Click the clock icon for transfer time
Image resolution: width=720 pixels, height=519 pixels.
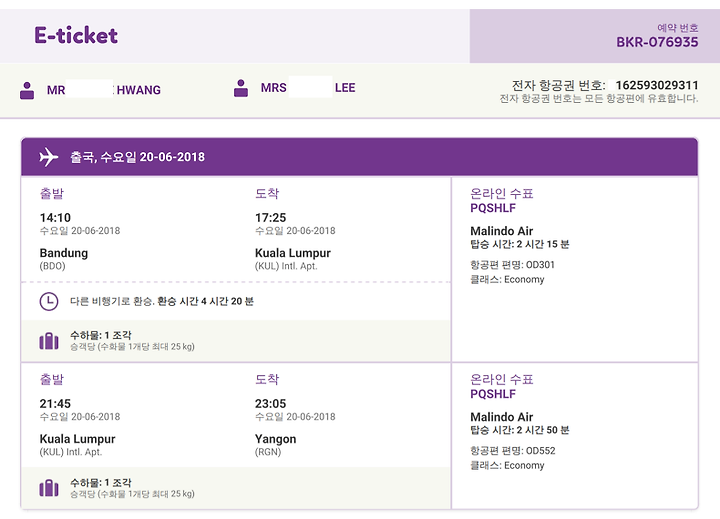coord(49,301)
